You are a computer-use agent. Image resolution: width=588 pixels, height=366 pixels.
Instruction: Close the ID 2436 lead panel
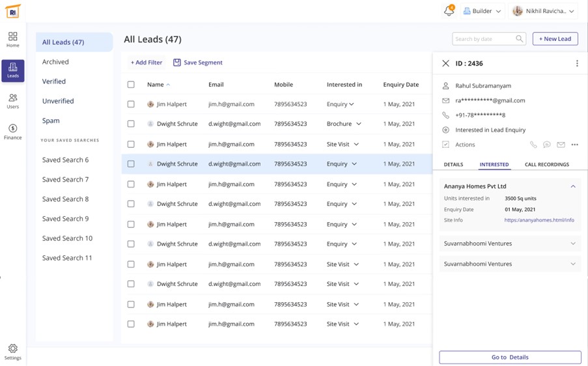445,64
